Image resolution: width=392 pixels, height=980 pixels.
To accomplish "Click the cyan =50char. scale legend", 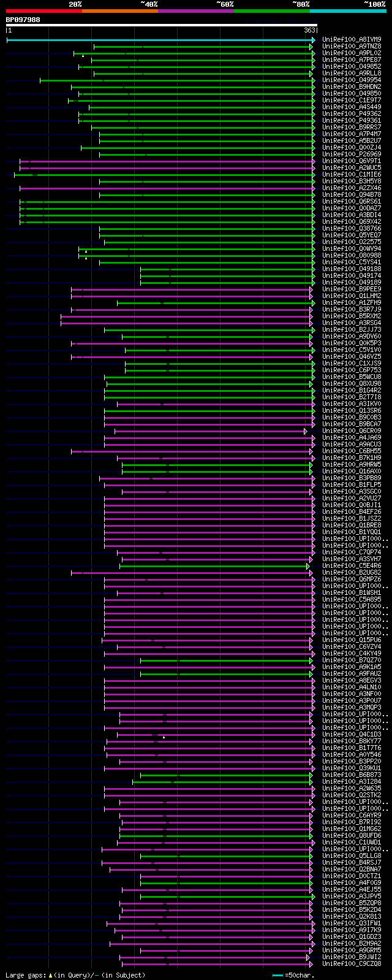I will click(x=293, y=975).
